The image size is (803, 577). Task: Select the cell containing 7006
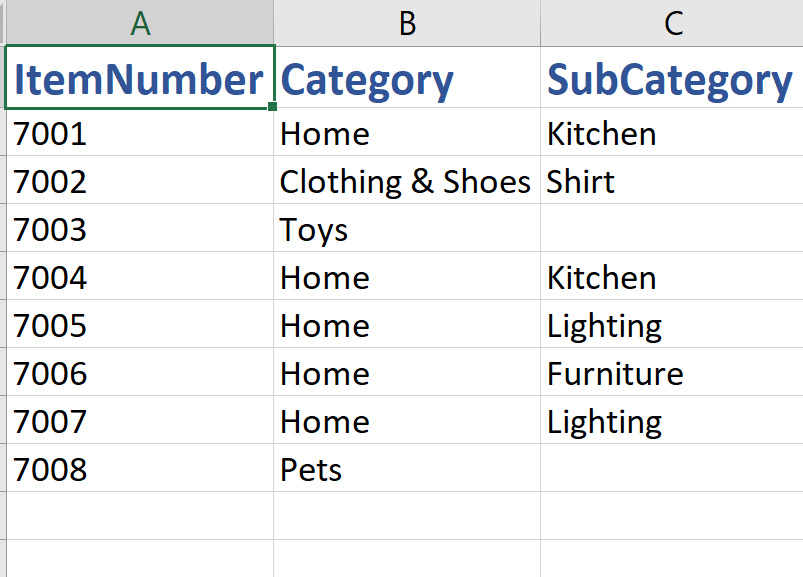[x=139, y=373]
